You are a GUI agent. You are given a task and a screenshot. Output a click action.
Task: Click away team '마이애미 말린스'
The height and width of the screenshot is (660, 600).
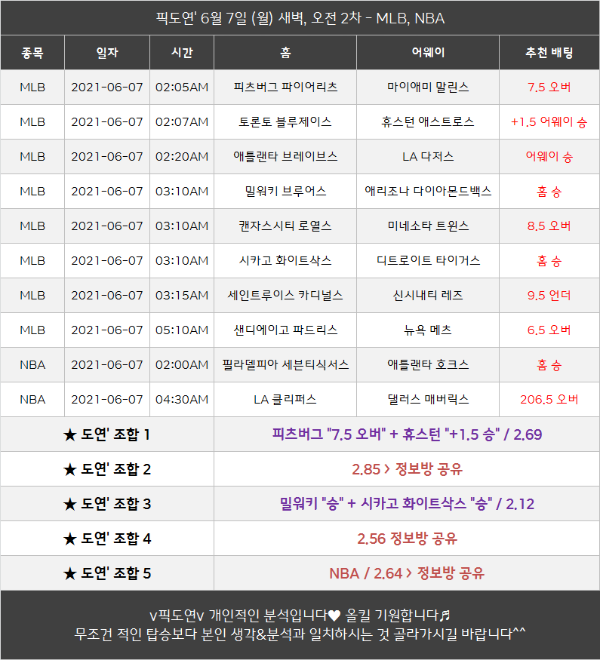(x=428, y=87)
